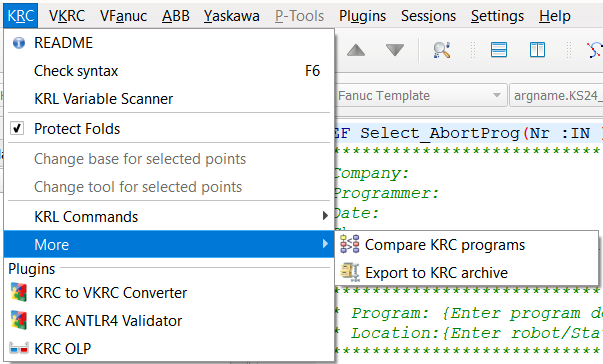The width and height of the screenshot is (603, 364).
Task: Click the Location: comment line
Action: [468, 333]
